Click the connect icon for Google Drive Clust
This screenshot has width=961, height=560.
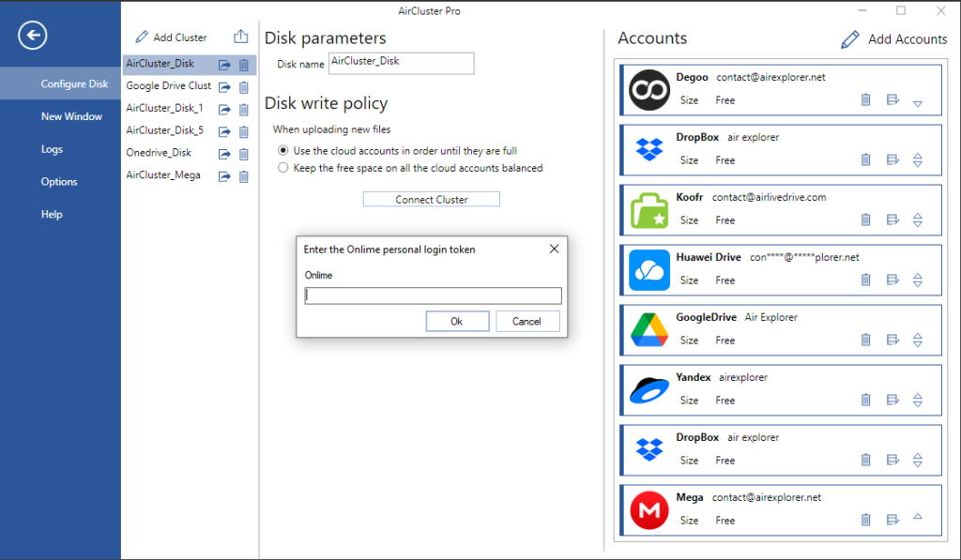(225, 87)
